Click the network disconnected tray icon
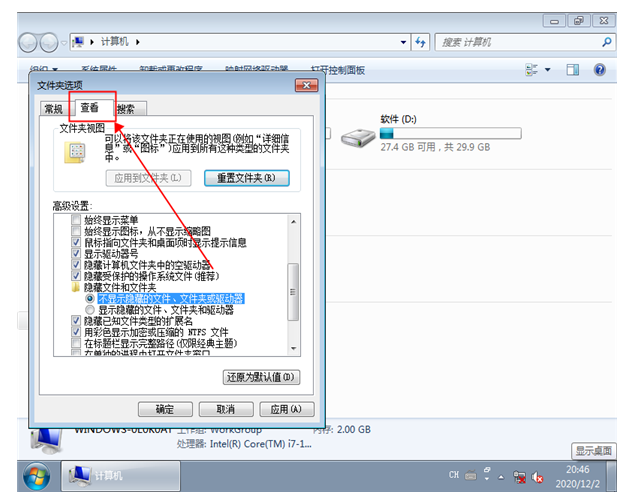The image size is (631, 498). (520, 477)
